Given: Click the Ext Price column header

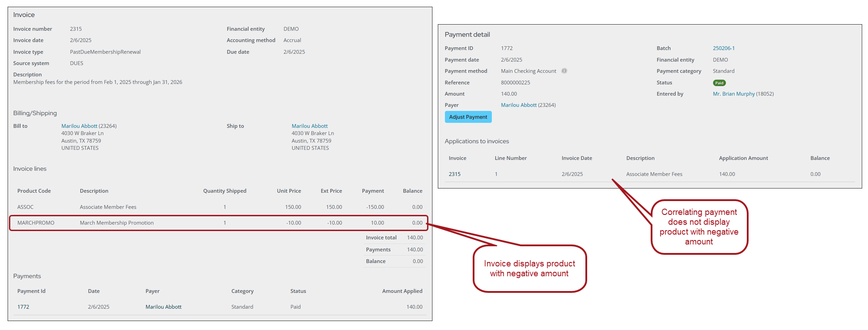Looking at the screenshot, I should click(331, 191).
